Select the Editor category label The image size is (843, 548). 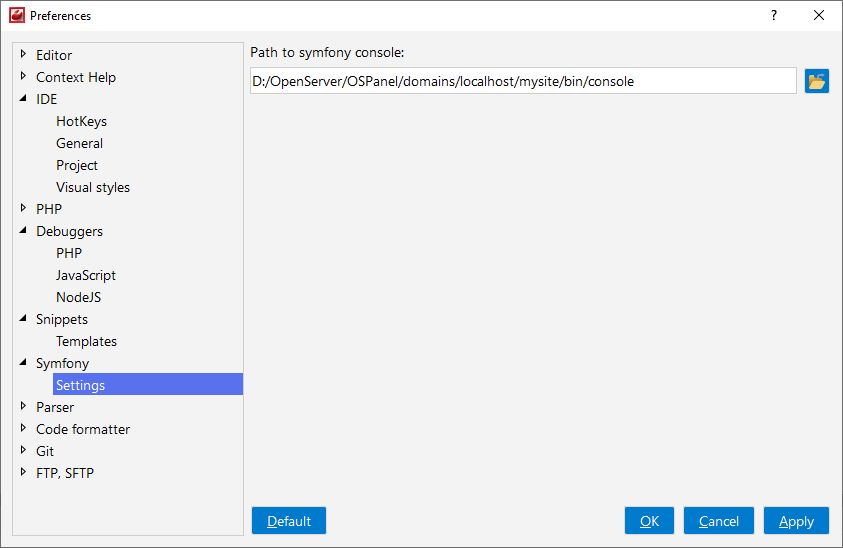(54, 55)
